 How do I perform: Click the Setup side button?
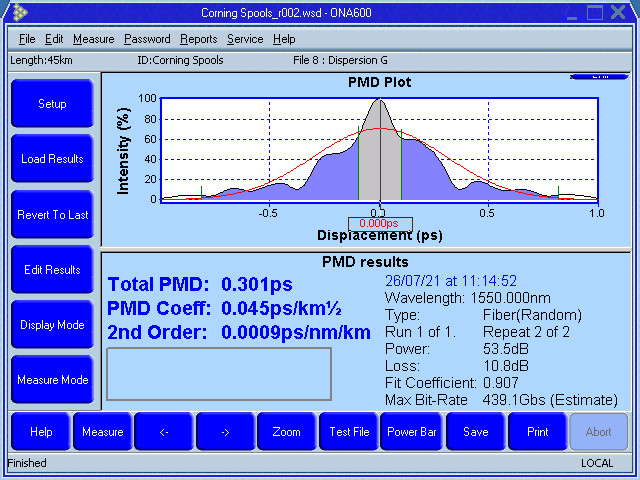(52, 104)
